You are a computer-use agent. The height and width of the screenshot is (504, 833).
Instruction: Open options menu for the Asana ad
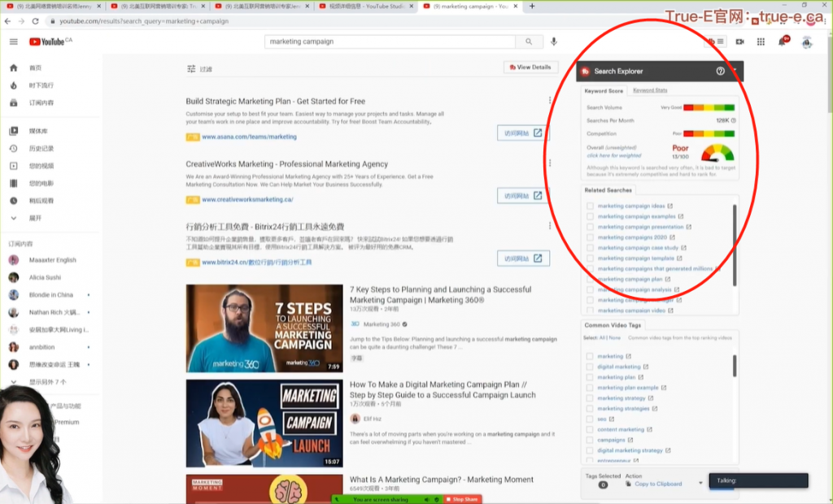(550, 101)
